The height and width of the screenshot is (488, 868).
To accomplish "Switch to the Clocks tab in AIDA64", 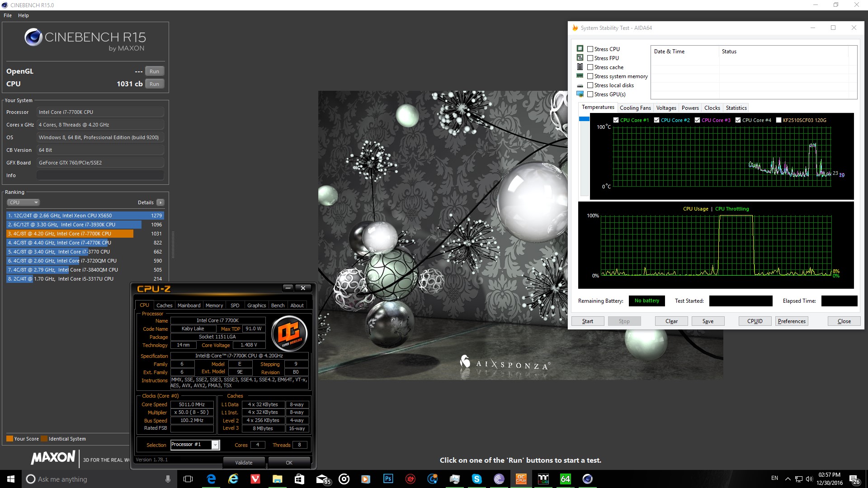I will 712,108.
